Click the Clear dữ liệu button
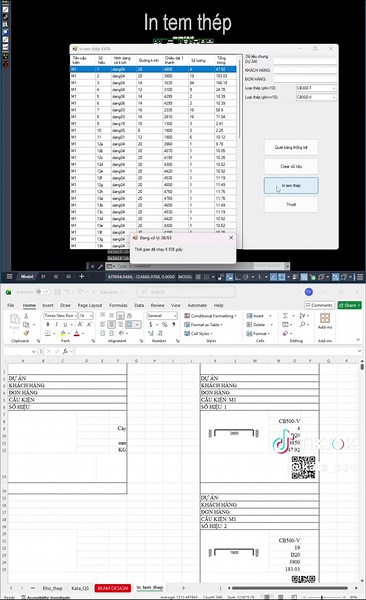This screenshot has height=600, width=366. pyautogui.click(x=291, y=166)
